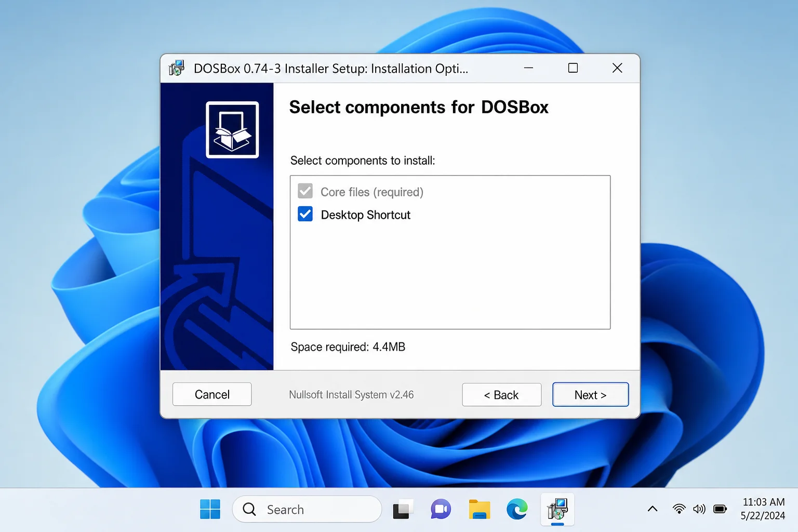Launch Microsoft Edge from the taskbar
This screenshot has height=532, width=798.
click(x=517, y=509)
